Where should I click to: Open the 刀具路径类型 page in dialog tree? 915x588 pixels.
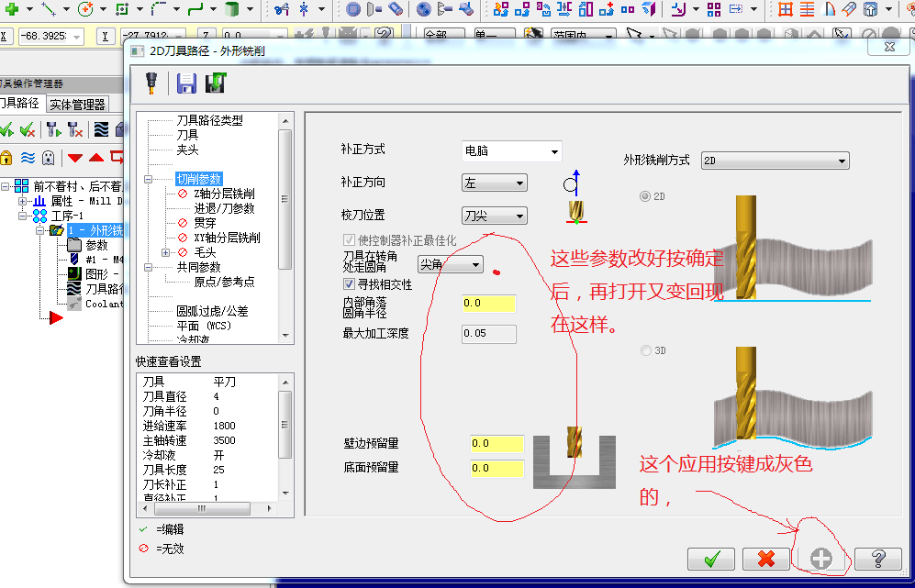[x=209, y=121]
